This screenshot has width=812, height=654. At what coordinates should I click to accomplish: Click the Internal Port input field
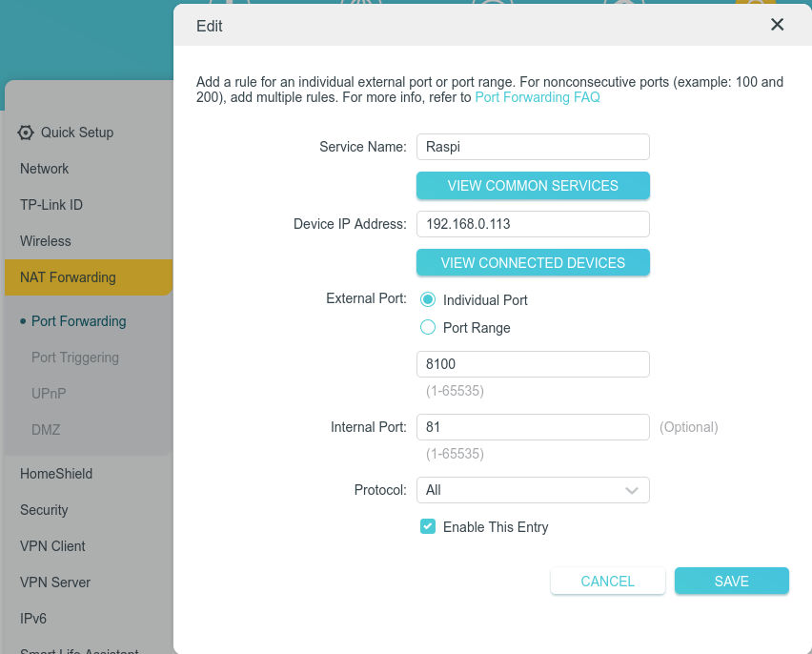tap(533, 427)
